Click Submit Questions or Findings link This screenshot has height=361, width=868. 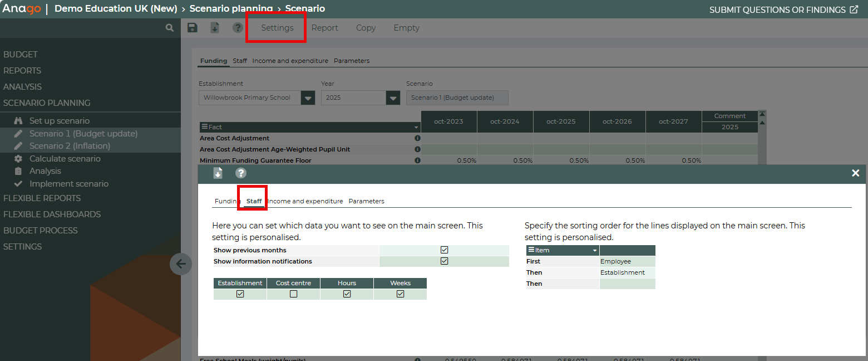(783, 9)
